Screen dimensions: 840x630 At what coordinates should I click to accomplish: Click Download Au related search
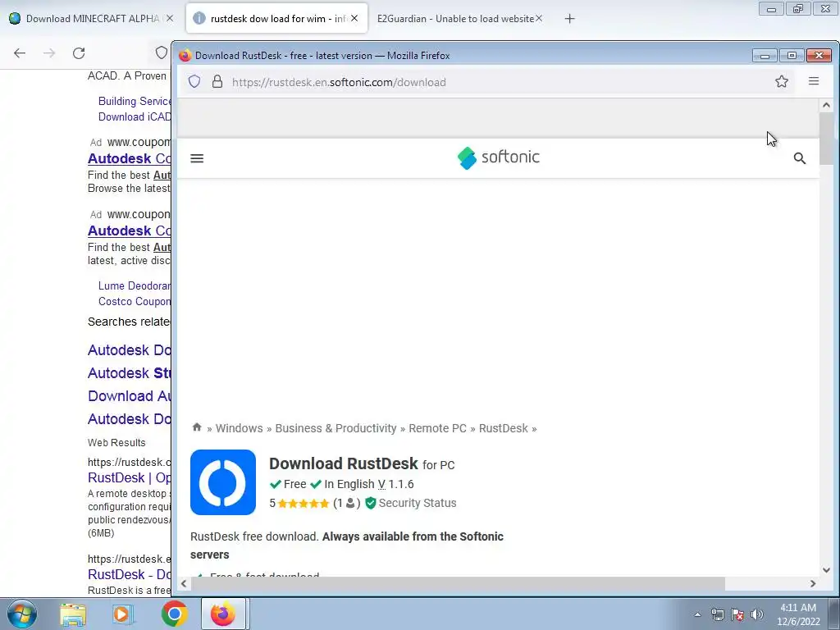point(129,396)
